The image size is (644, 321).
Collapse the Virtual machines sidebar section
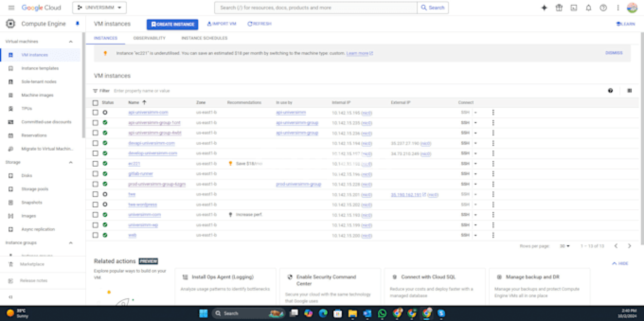coord(71,42)
